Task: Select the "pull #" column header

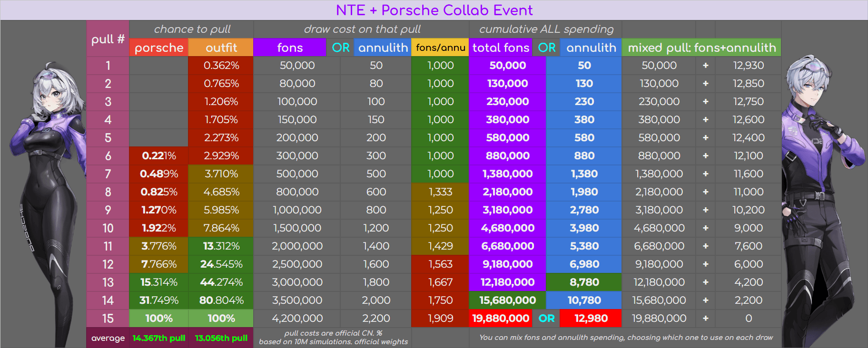Action: click(108, 39)
